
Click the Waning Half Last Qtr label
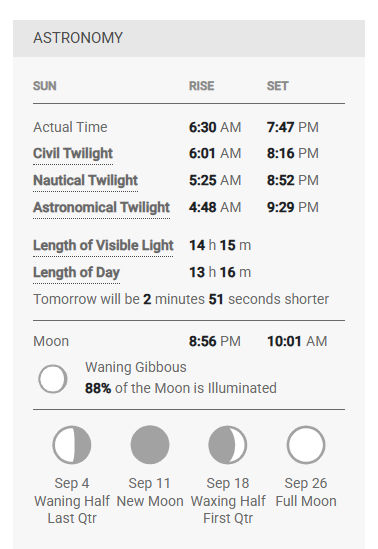[72, 509]
